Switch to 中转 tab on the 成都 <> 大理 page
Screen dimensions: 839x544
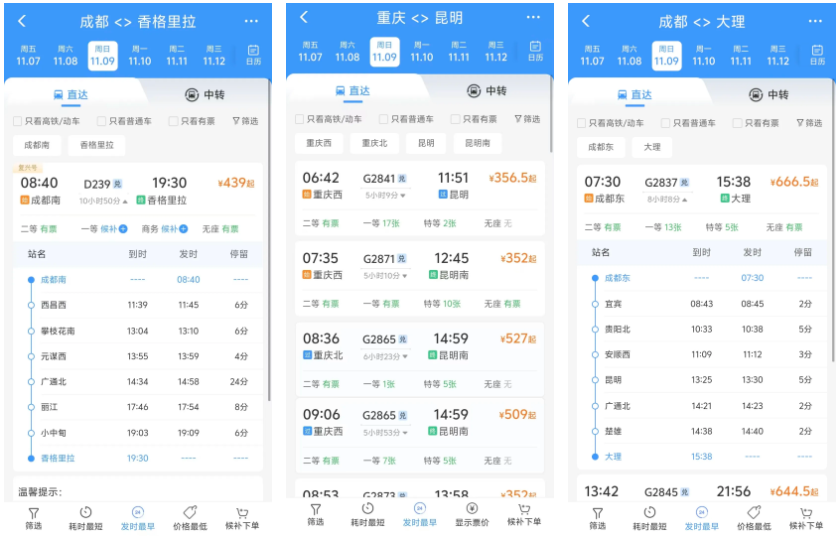768,95
